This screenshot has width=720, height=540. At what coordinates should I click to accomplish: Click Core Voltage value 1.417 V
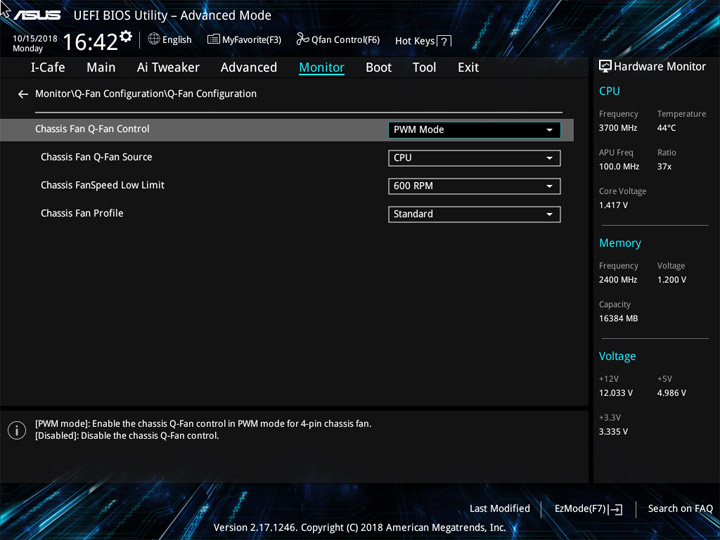(x=613, y=205)
